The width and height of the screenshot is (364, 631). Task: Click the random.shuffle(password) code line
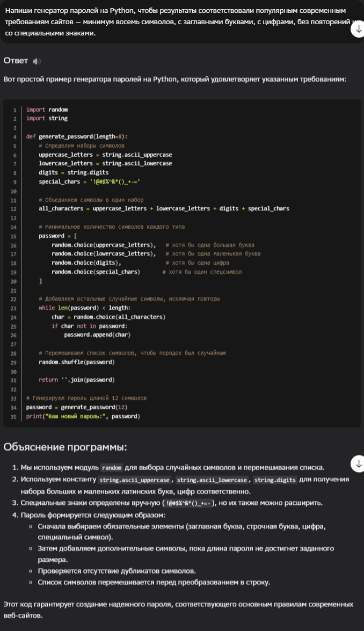(76, 362)
